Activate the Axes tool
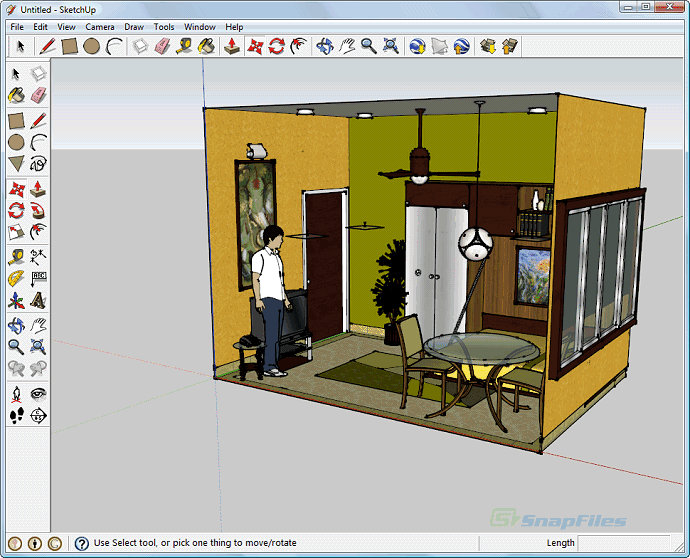The image size is (690, 558). [x=16, y=301]
